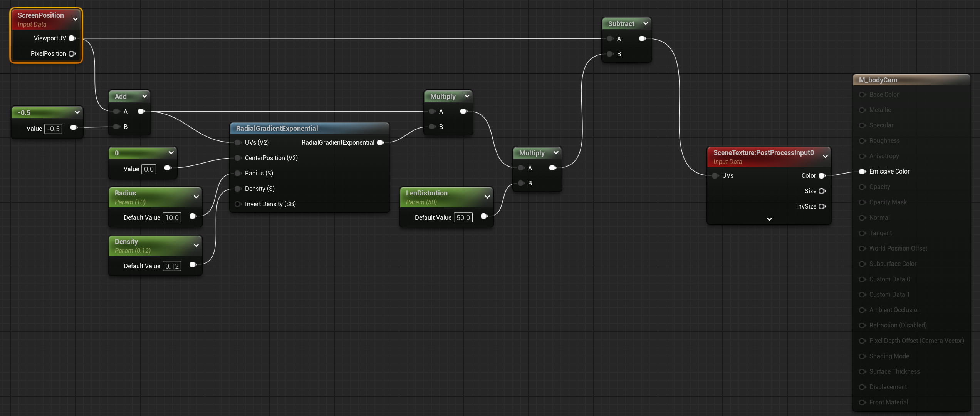980x416 pixels.
Task: Click the Invert Density (SB) pin
Action: [x=238, y=204]
